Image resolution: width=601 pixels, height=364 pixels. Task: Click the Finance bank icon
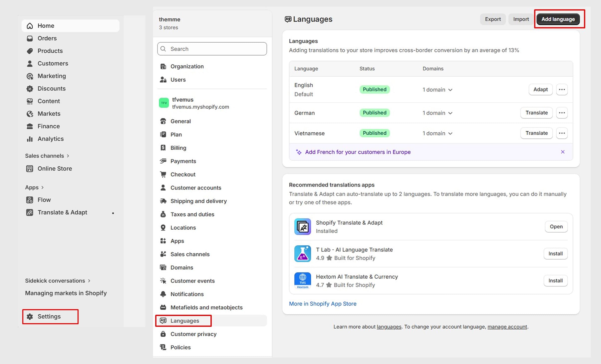click(x=30, y=126)
